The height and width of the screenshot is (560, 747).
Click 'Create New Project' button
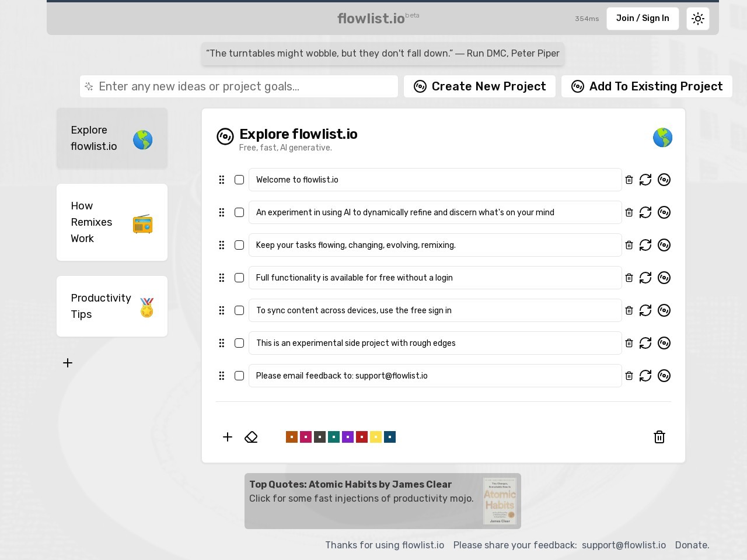(480, 86)
